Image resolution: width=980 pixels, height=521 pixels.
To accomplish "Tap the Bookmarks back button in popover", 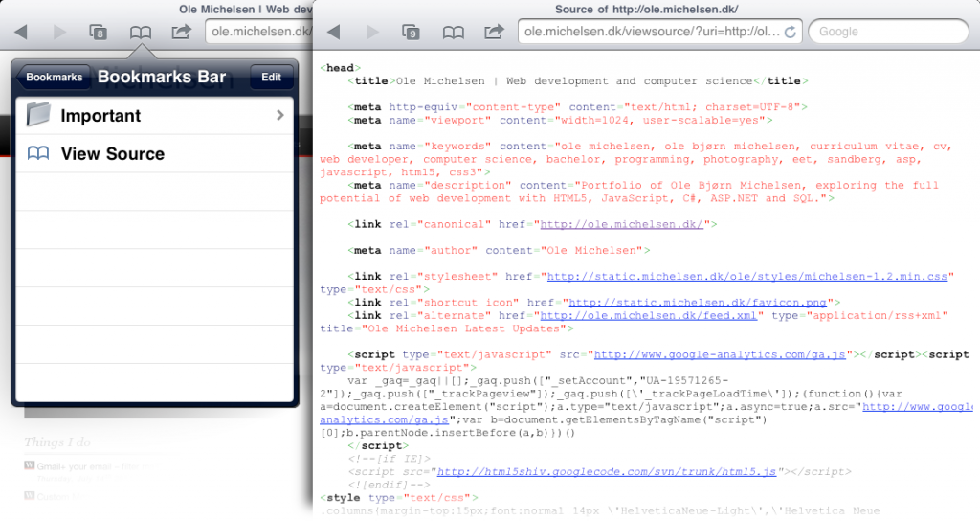I will [52, 77].
